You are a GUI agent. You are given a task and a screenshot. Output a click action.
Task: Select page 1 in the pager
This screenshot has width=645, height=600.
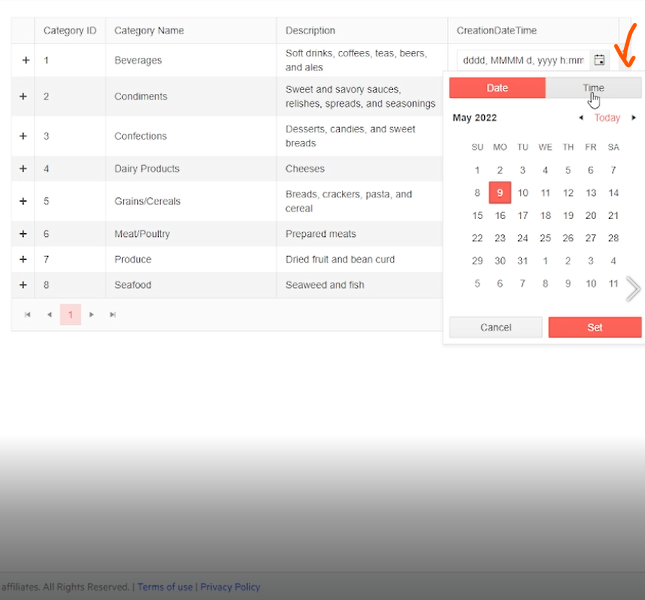click(x=70, y=315)
